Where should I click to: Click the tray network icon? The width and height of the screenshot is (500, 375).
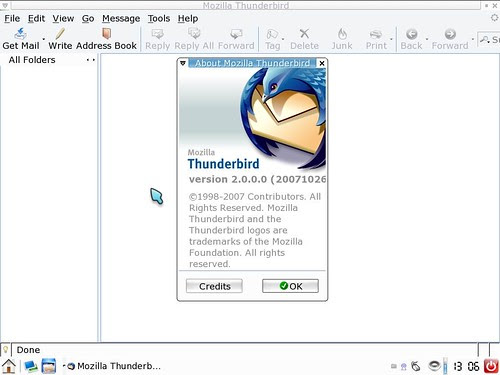[404, 367]
